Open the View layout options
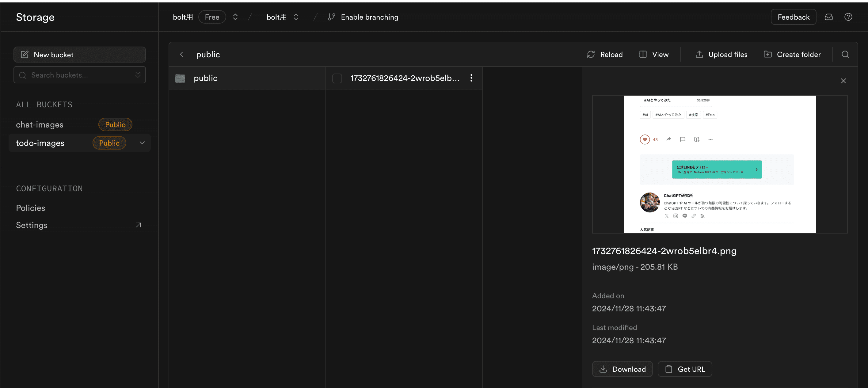868x388 pixels. (x=654, y=54)
